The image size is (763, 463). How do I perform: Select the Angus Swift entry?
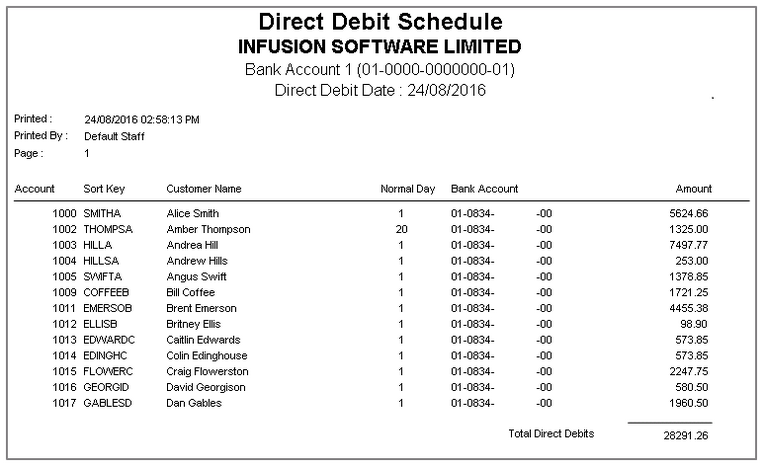pyautogui.click(x=381, y=277)
